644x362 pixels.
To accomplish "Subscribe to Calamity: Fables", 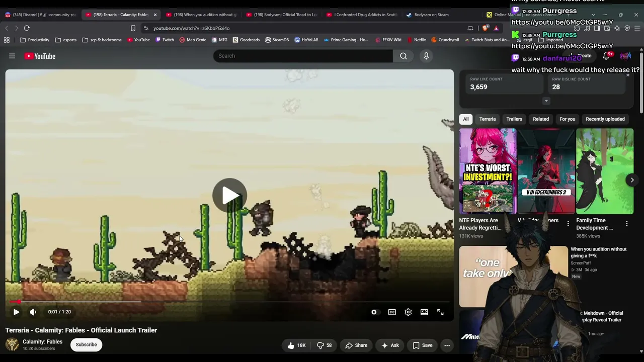I will 86,345.
